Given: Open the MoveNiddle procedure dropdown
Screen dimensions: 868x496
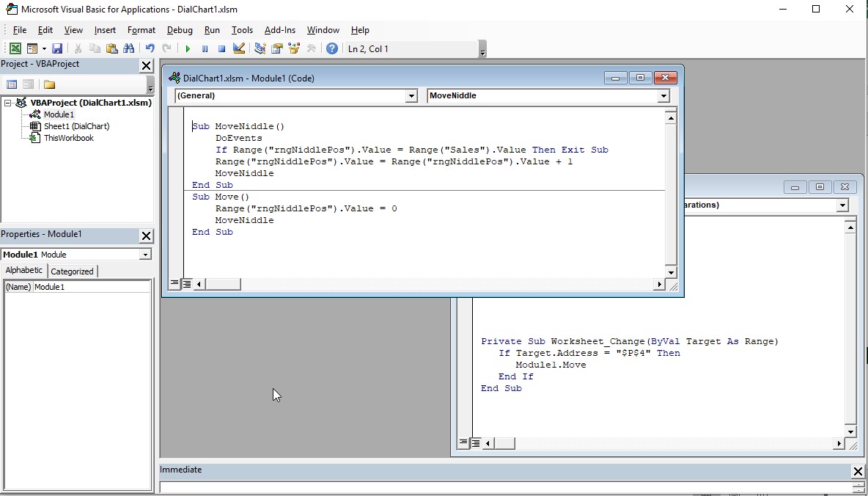Looking at the screenshot, I should (x=663, y=96).
